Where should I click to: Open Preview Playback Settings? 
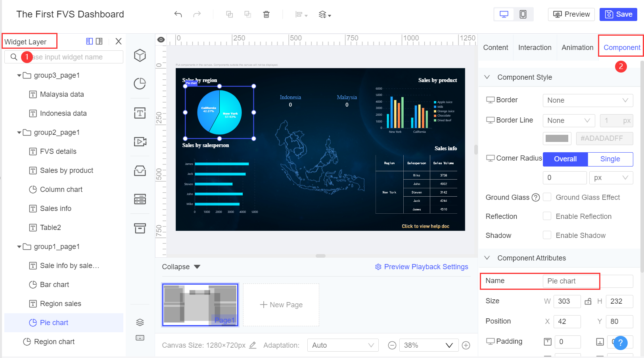(422, 266)
